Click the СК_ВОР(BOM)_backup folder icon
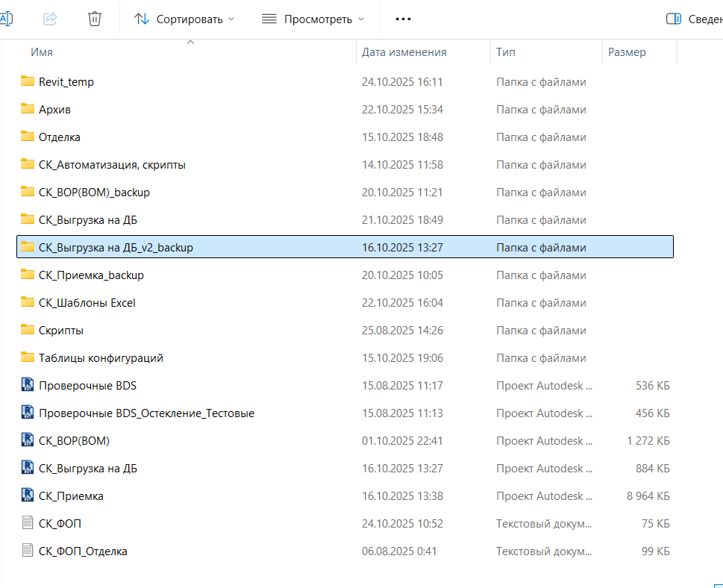Screen dimensions: 723x588 pos(28,192)
